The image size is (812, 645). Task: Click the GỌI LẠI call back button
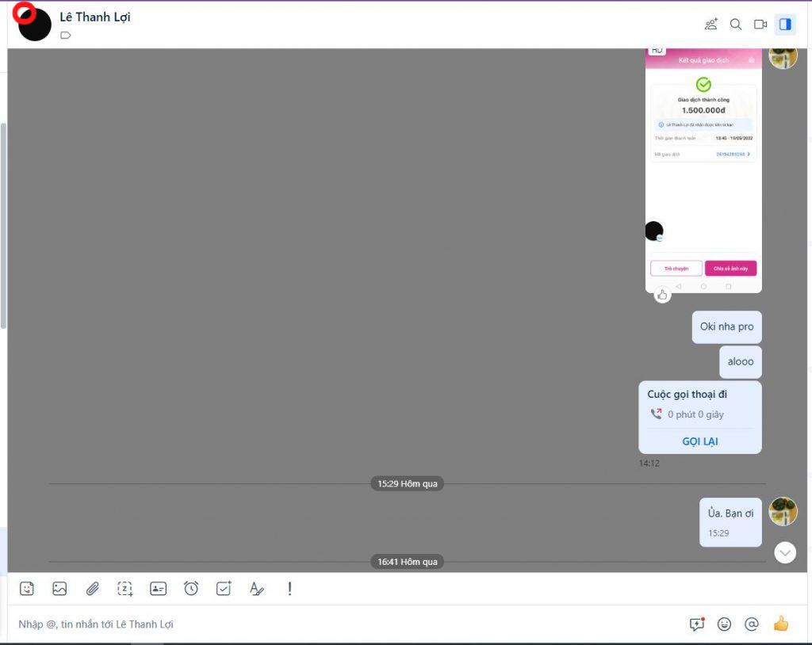699,441
